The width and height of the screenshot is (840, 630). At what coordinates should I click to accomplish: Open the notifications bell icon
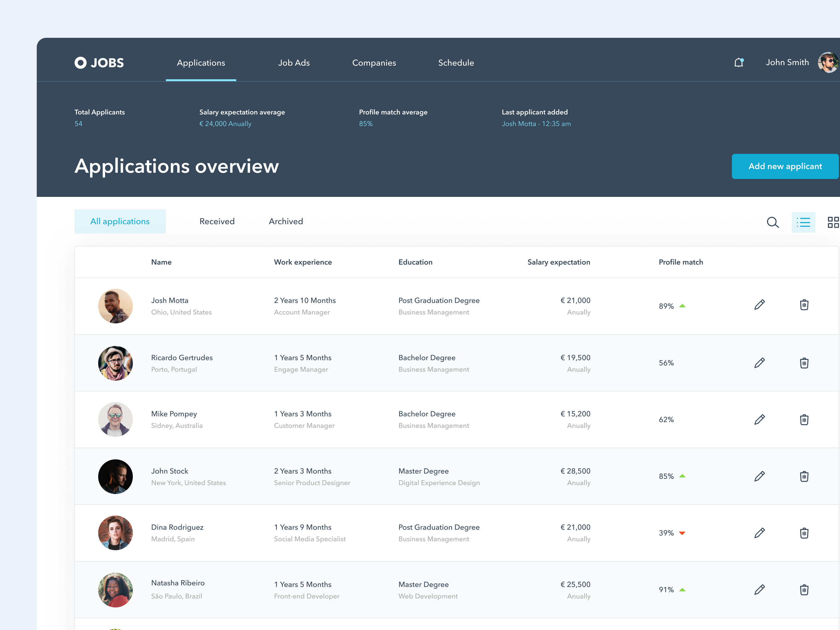(x=738, y=63)
